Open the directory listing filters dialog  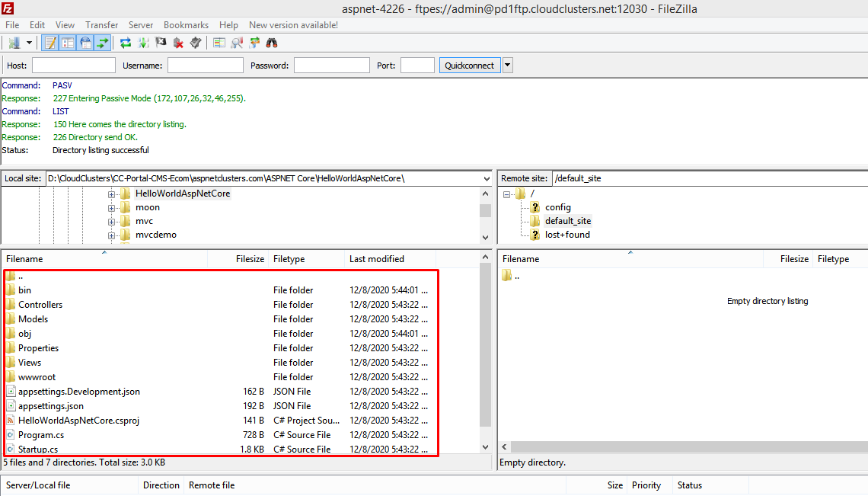219,43
